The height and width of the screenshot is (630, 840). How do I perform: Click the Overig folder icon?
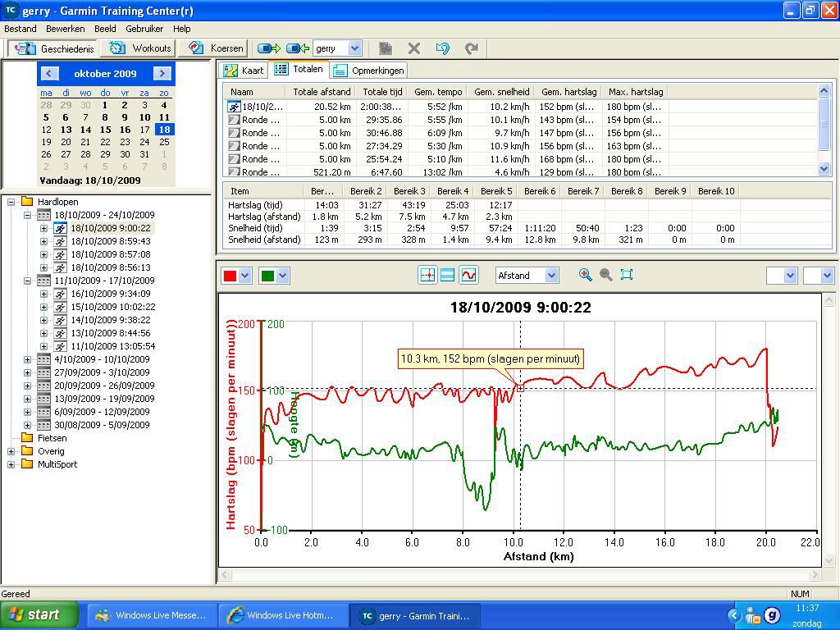[x=27, y=451]
